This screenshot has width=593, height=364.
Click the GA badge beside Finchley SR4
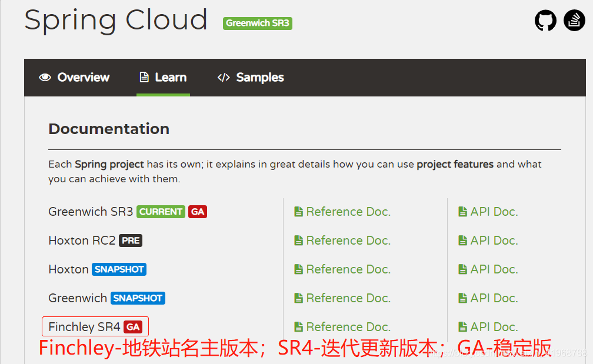133,327
